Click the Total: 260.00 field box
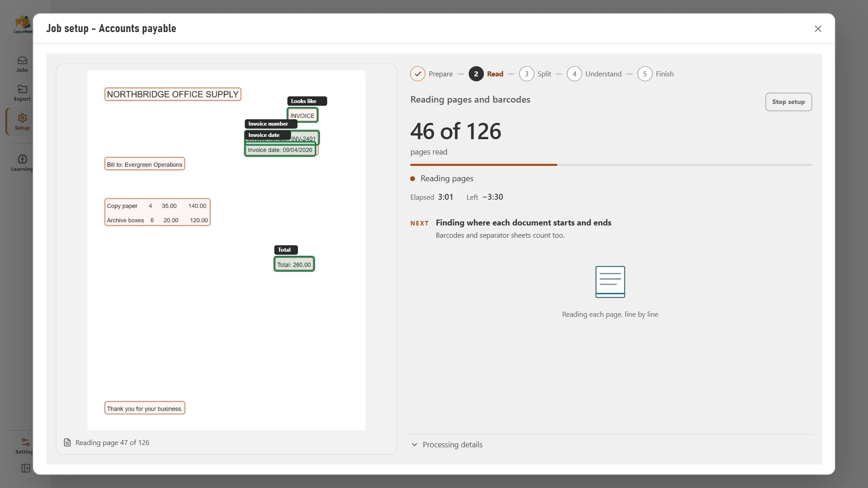The height and width of the screenshot is (488, 868). 294,264
